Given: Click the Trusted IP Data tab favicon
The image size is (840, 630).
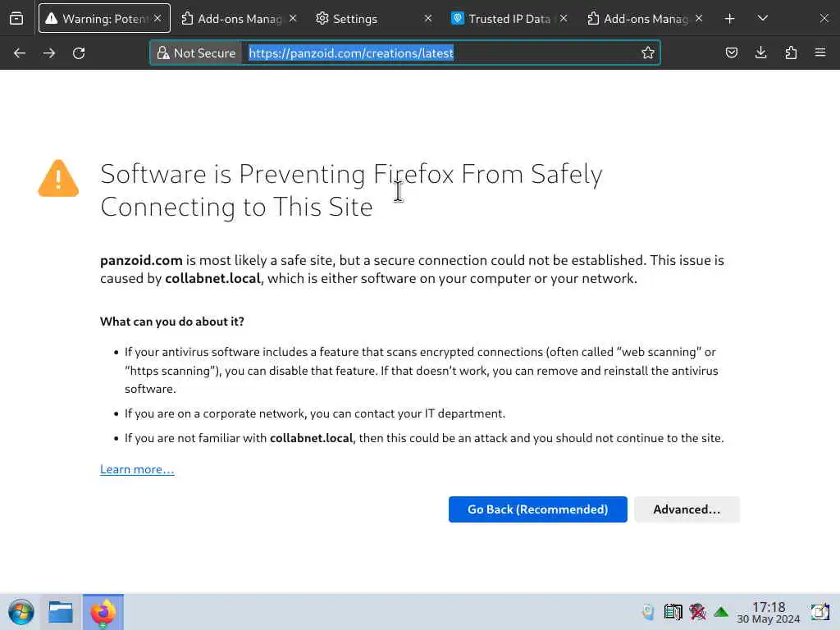Looking at the screenshot, I should pyautogui.click(x=457, y=18).
